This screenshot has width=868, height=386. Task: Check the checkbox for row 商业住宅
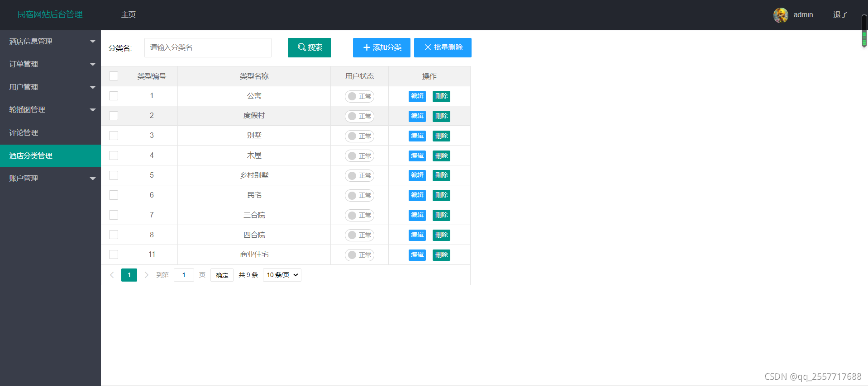click(x=114, y=254)
